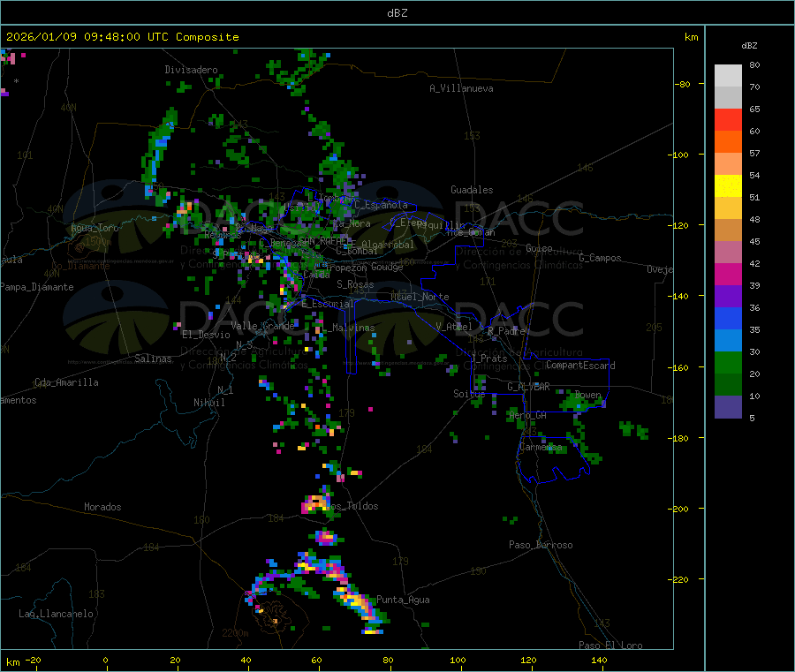The width and height of the screenshot is (795, 672).
Task: Click the Cda_Amarilla label
Action: (x=66, y=382)
